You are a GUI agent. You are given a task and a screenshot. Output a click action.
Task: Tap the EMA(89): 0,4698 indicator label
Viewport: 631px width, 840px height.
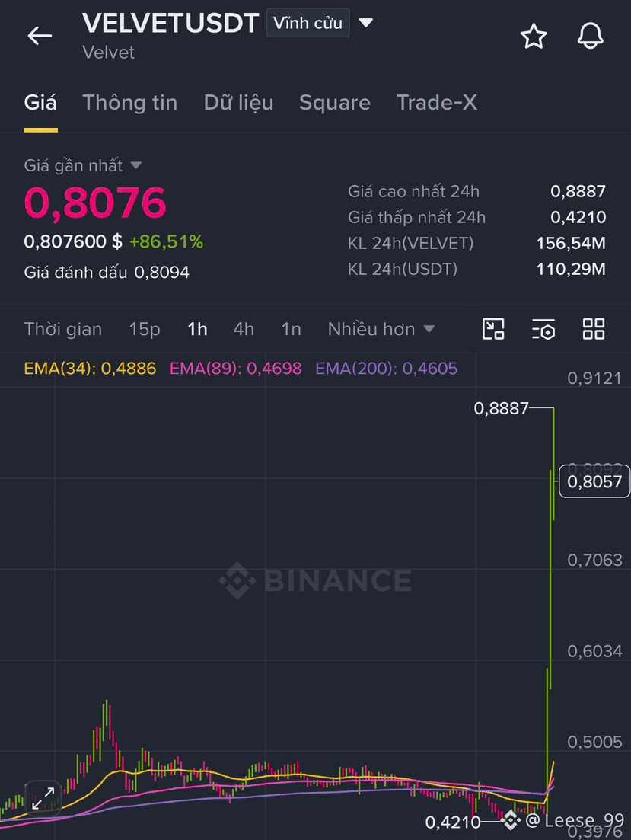coord(236,369)
